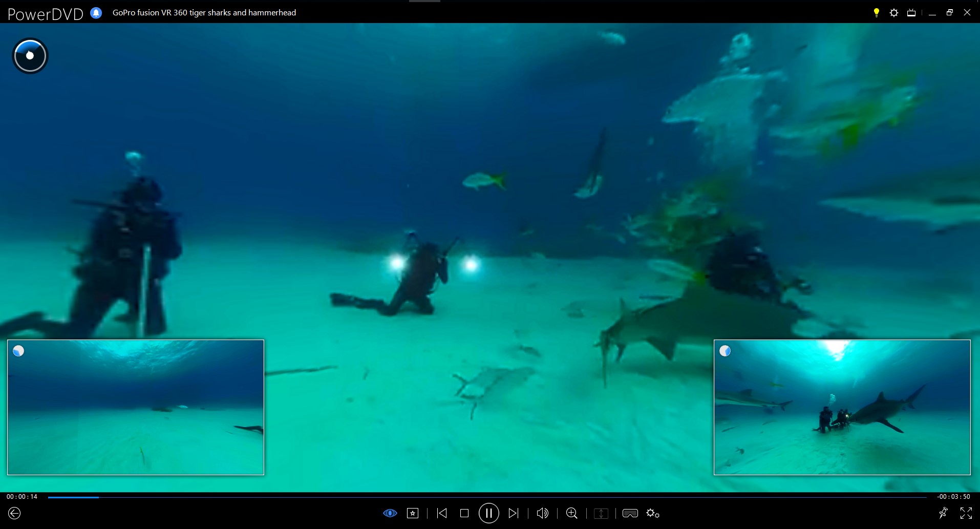This screenshot has height=529, width=980.
Task: Stop playback with the square button
Action: point(464,513)
